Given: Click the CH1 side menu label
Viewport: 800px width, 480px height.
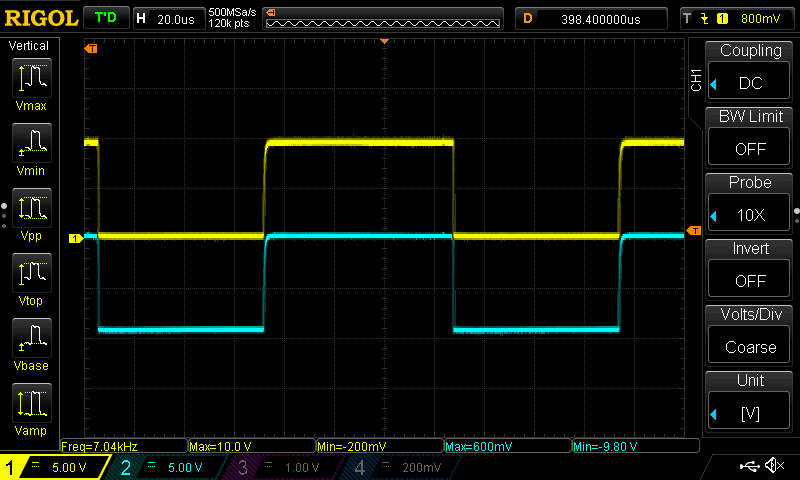Looking at the screenshot, I should [696, 80].
